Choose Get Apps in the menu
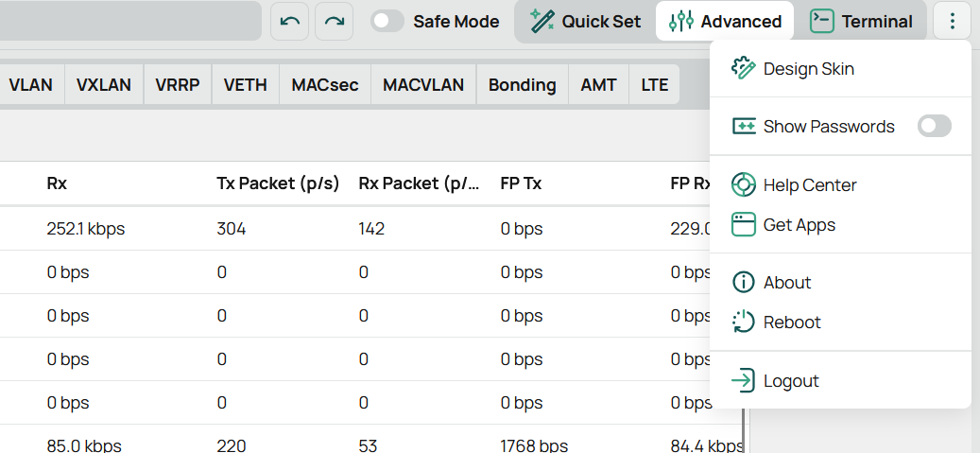 tap(841, 225)
